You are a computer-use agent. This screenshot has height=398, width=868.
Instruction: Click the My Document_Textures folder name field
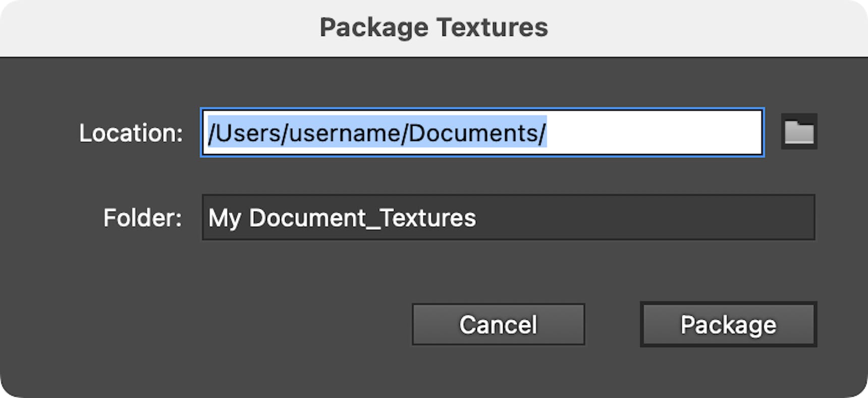coord(507,218)
